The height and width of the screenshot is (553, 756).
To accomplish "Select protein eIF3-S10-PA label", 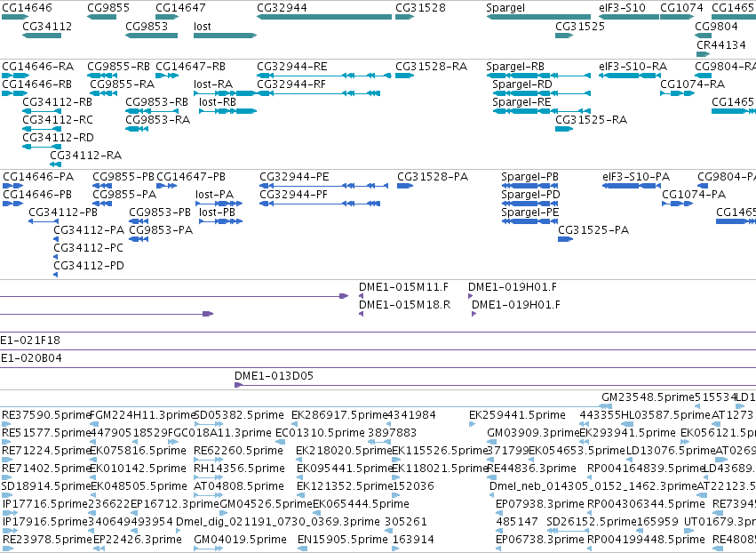I will [x=636, y=177].
